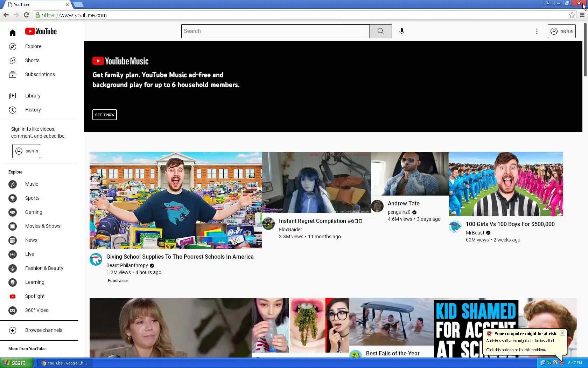
Task: Click the computer at risk balloon text
Action: tap(525, 334)
